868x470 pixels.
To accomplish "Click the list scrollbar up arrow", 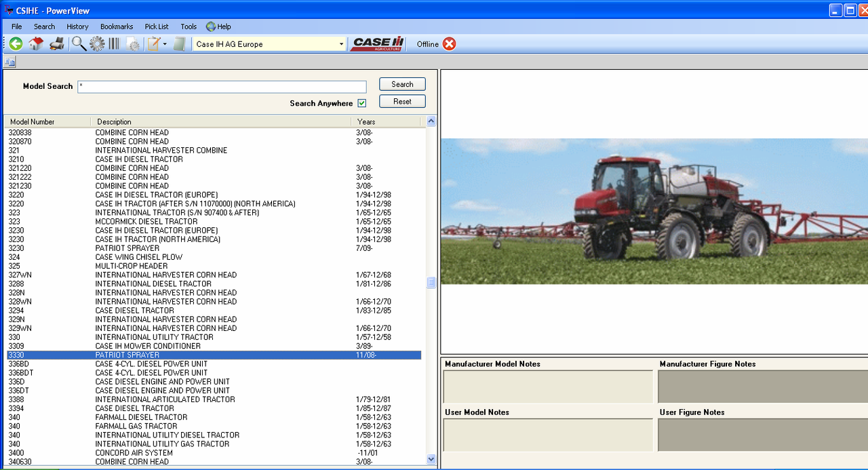I will [x=431, y=121].
